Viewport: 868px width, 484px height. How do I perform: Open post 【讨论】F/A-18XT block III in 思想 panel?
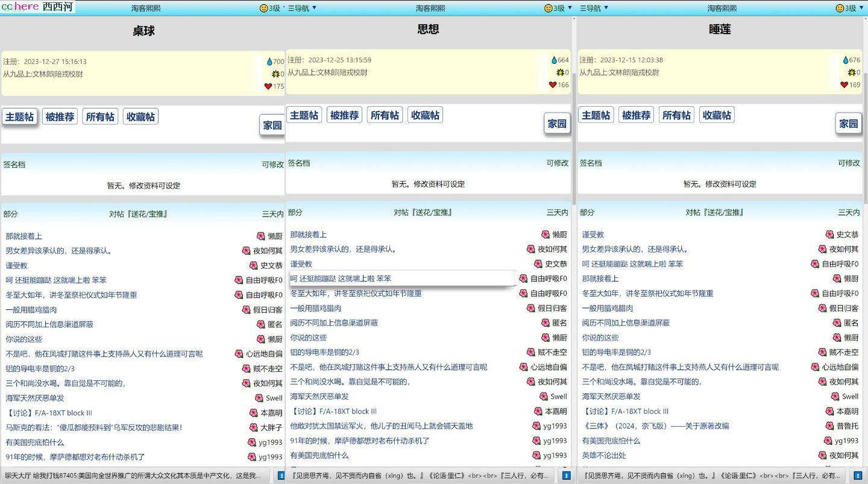(333, 411)
